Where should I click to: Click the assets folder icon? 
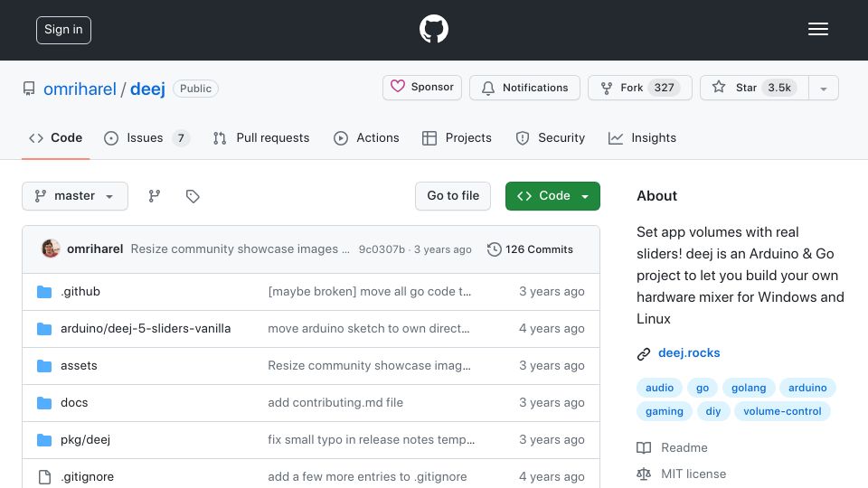click(x=44, y=366)
